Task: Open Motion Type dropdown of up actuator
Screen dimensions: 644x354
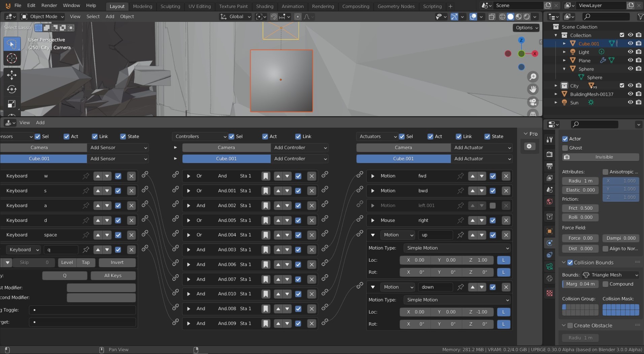Action: pyautogui.click(x=457, y=248)
